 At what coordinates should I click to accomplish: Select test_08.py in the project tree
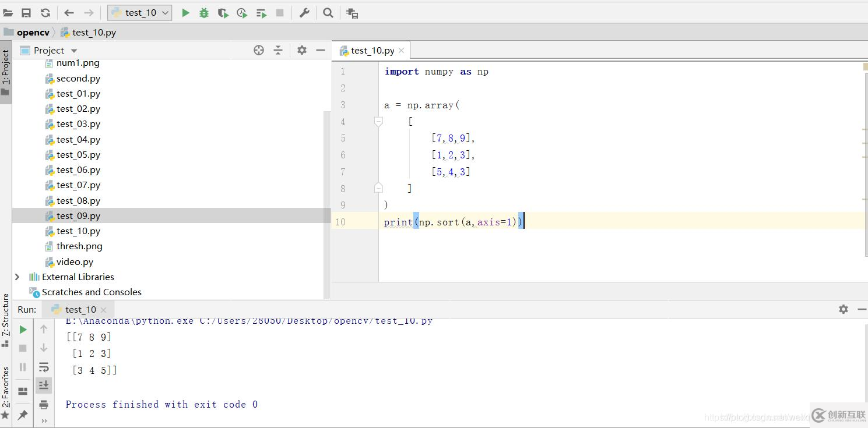78,201
